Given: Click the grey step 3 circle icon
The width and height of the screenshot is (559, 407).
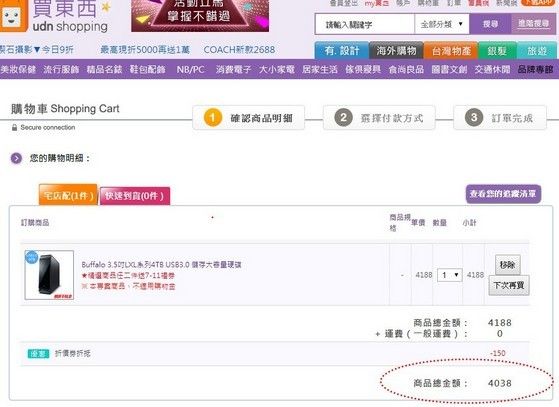Looking at the screenshot, I should point(474,118).
